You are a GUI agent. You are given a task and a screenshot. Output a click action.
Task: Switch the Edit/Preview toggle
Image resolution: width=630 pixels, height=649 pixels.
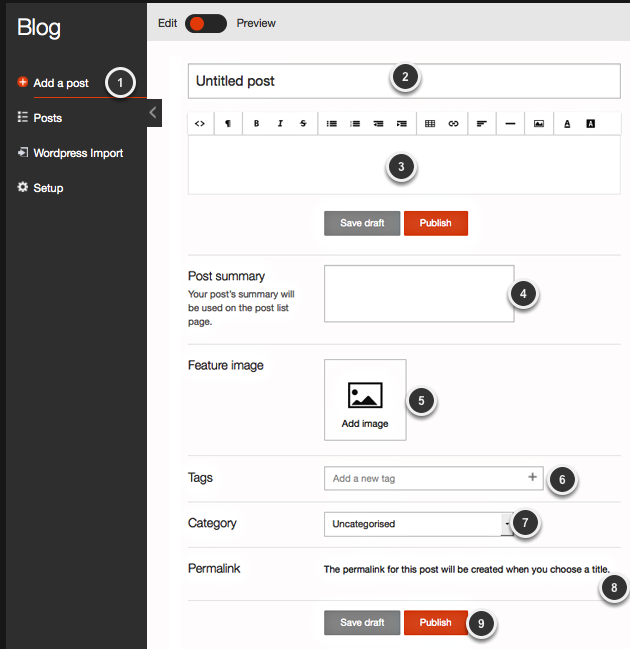(x=206, y=23)
